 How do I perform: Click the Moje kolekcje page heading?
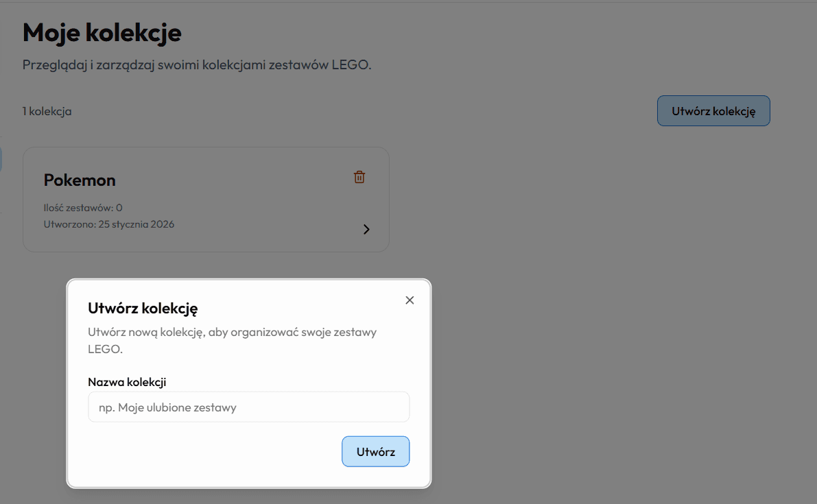coord(102,32)
